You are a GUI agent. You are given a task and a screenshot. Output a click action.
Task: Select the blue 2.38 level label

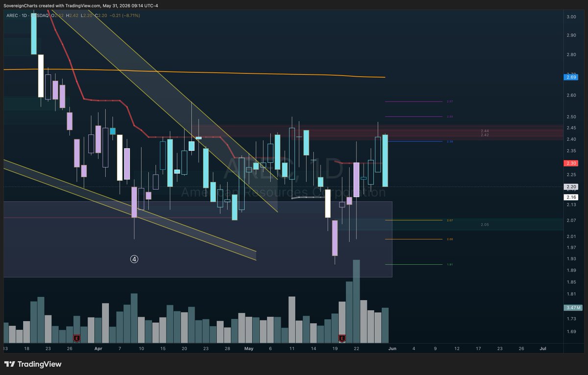[450, 141]
